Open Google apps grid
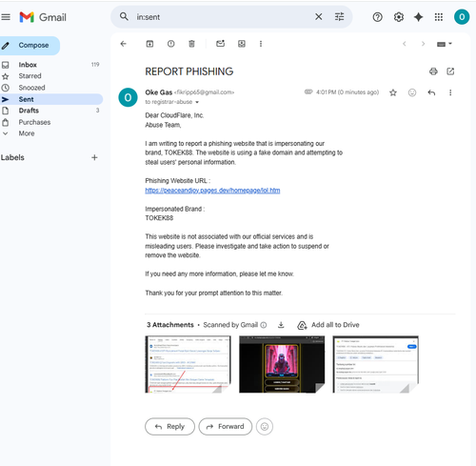Viewport: 476px width, 466px height. 439,17
